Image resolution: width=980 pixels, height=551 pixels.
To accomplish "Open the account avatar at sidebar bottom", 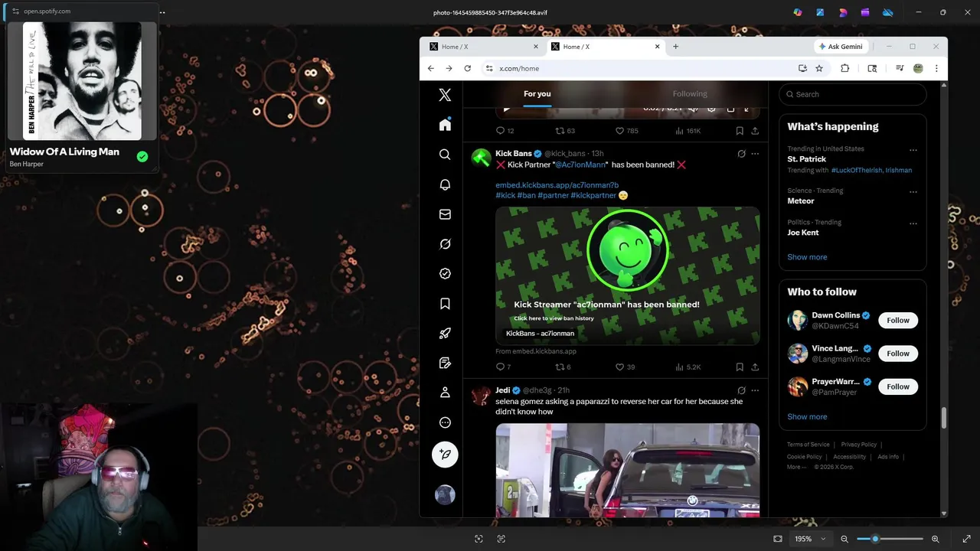I will click(x=445, y=494).
